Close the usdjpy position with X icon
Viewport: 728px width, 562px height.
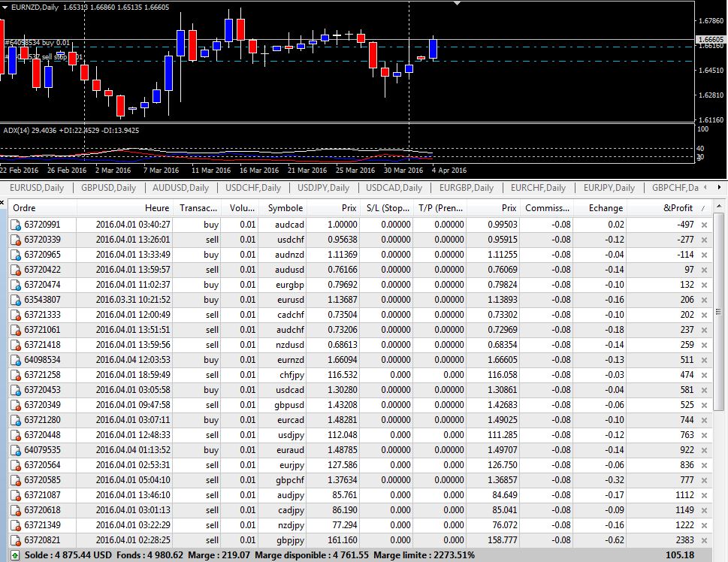(704, 435)
